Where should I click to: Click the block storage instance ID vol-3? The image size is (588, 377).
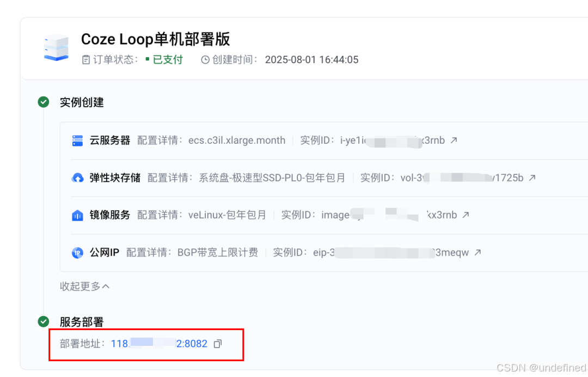coord(462,178)
